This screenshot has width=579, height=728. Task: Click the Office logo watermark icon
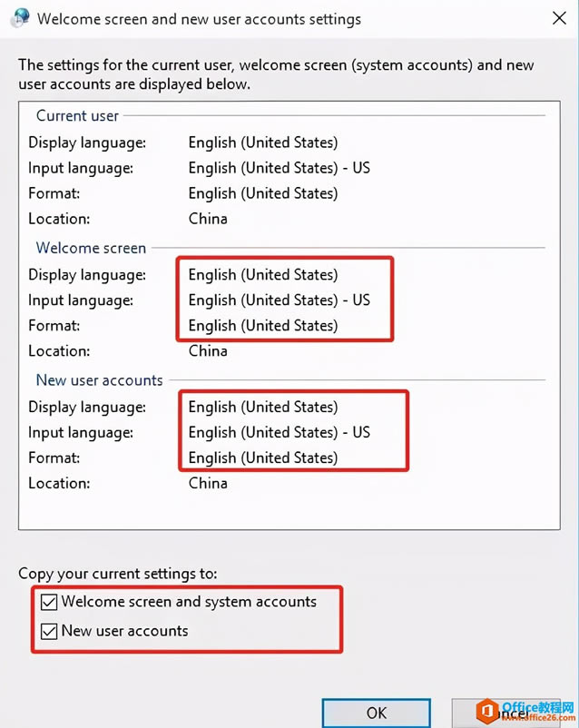487,712
